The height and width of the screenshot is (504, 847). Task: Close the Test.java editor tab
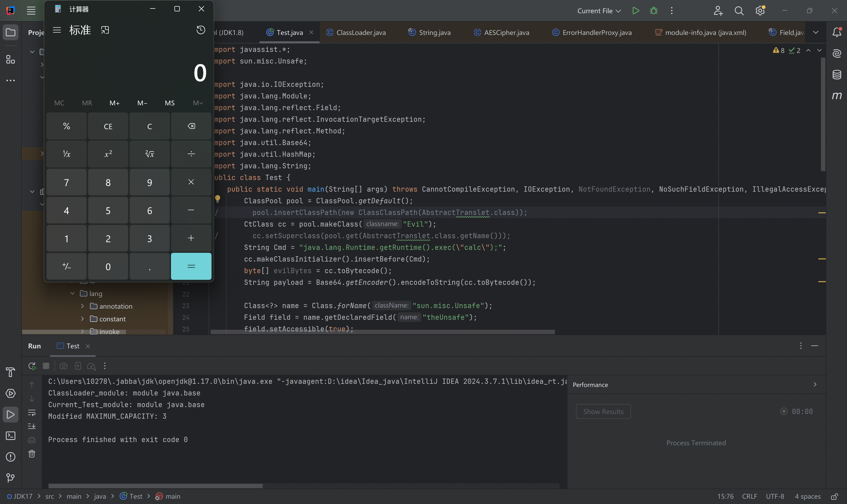pos(311,32)
